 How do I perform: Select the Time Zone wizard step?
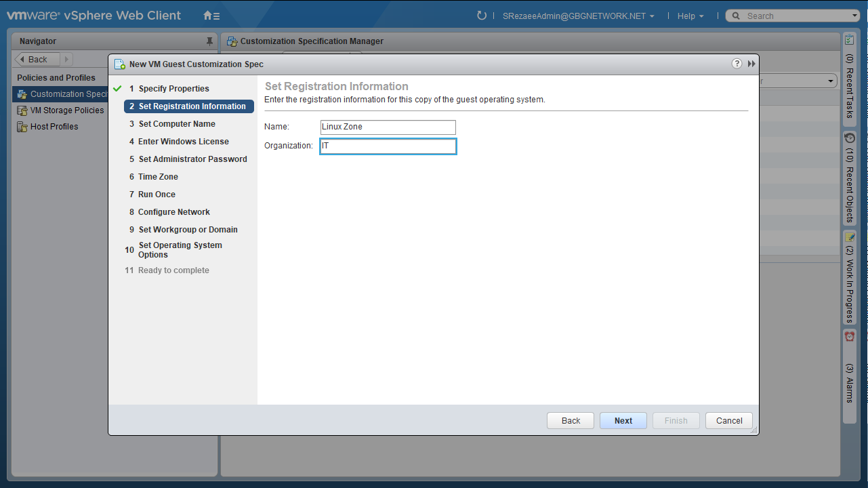click(158, 177)
